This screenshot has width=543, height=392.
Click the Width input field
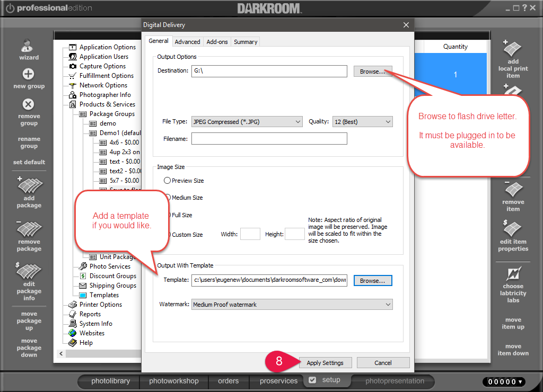point(250,234)
